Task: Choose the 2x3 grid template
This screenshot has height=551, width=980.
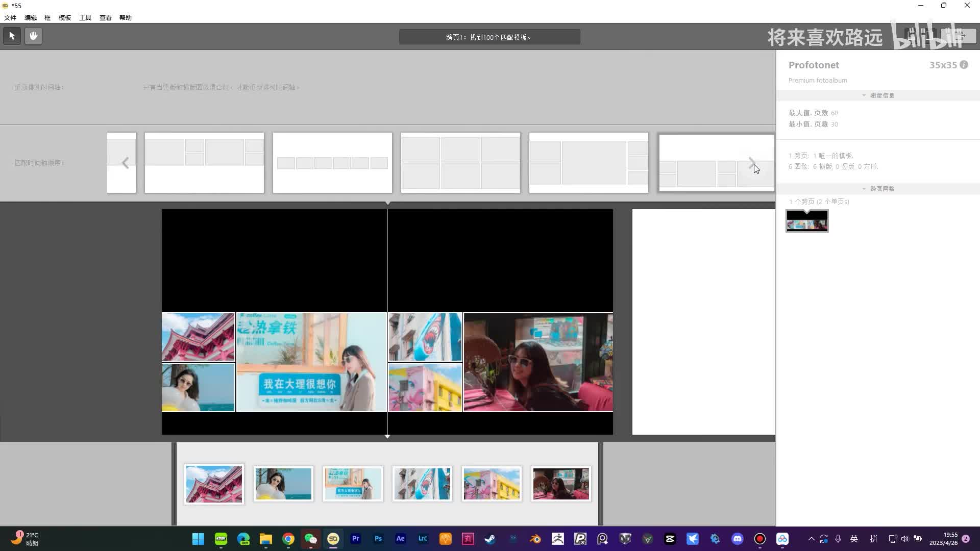Action: point(460,163)
